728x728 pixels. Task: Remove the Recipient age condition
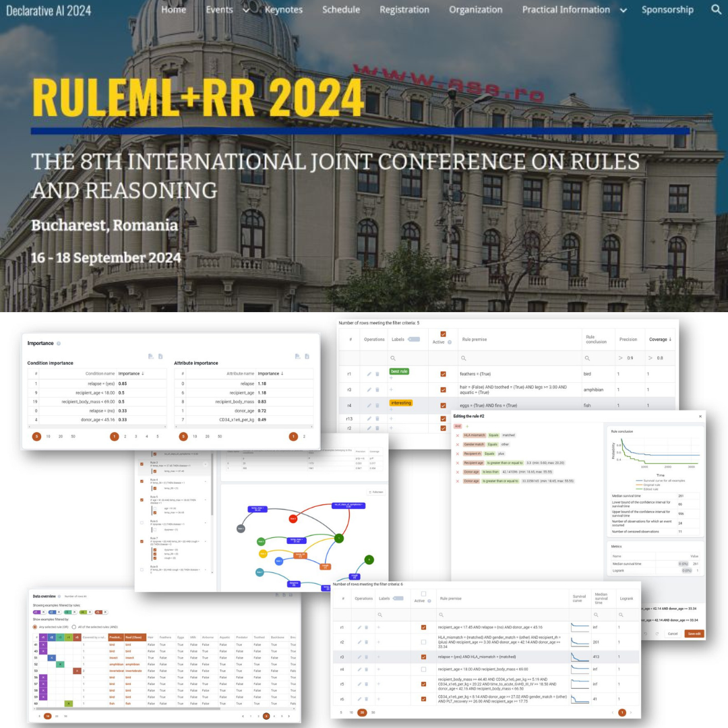[x=457, y=463]
